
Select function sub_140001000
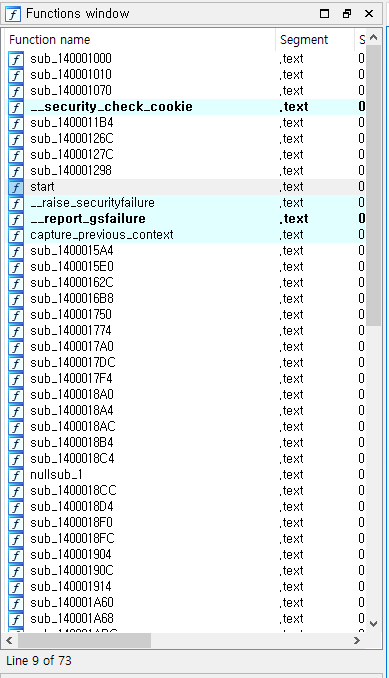71,59
